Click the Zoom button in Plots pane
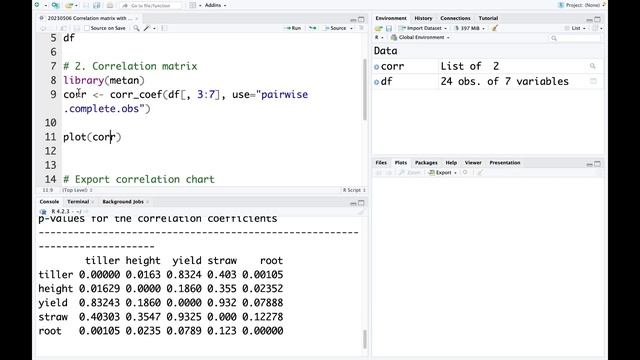The width and height of the screenshot is (640, 360). coord(409,173)
